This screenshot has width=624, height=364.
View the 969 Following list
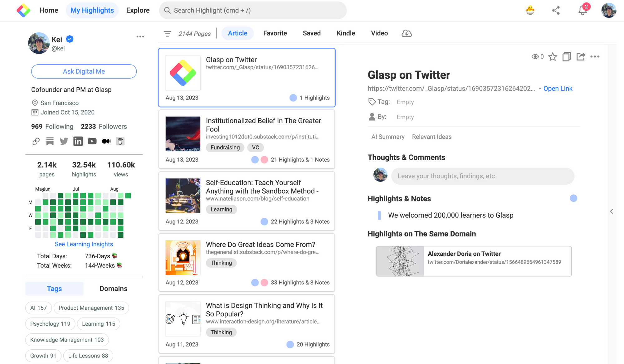(52, 126)
